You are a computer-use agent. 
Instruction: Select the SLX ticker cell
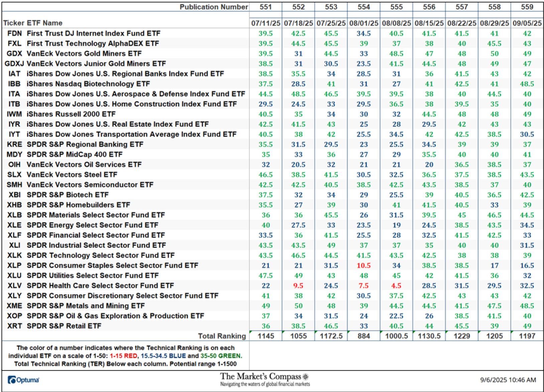(x=14, y=175)
